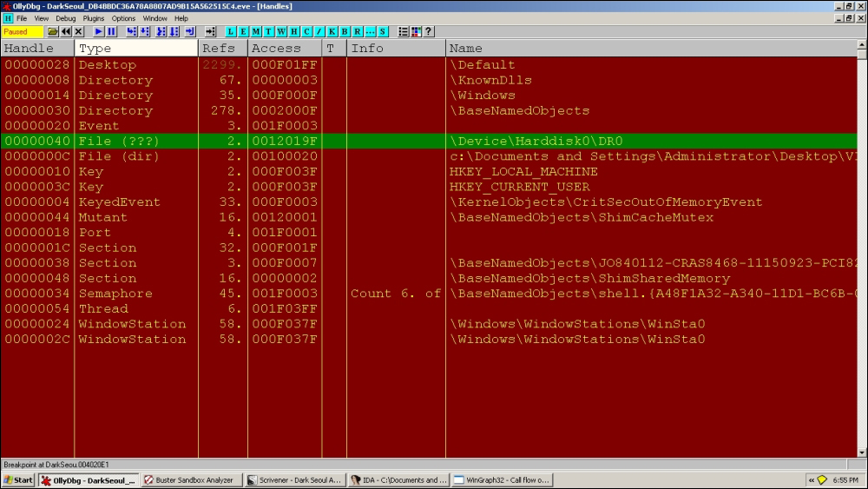Show Call stack with the K button

click(x=332, y=31)
